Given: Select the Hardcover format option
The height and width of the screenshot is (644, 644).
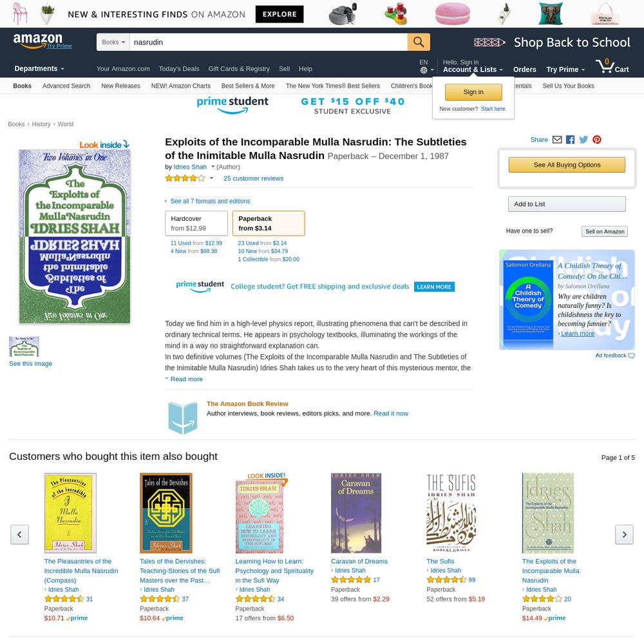Looking at the screenshot, I should point(196,223).
